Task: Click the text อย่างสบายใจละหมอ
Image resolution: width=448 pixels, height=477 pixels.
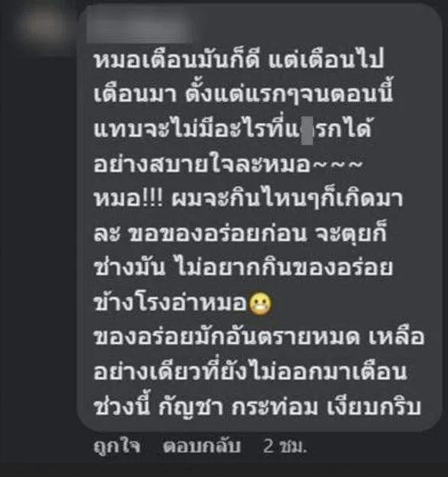Action: coord(202,165)
